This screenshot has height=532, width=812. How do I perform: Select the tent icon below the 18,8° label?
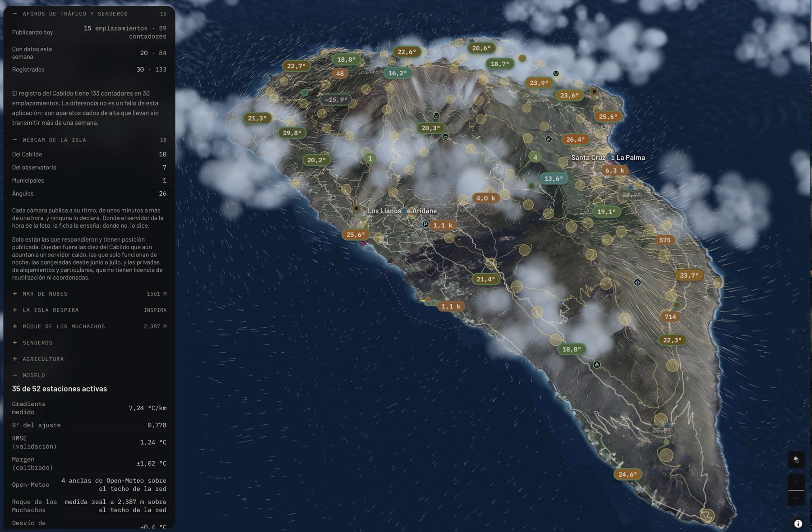(597, 364)
